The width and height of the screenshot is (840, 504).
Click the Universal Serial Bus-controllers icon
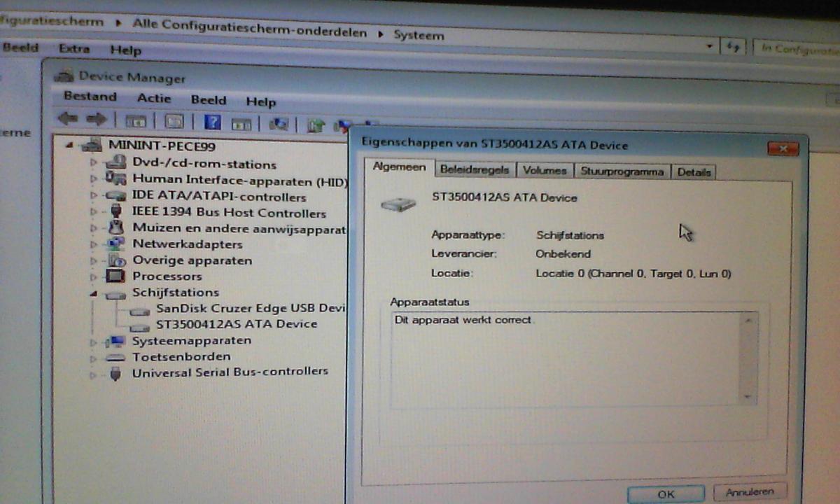[x=116, y=373]
